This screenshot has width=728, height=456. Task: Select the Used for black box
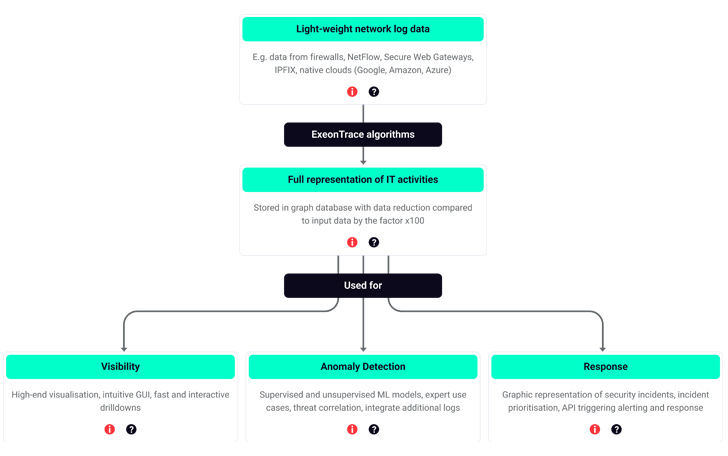click(363, 286)
